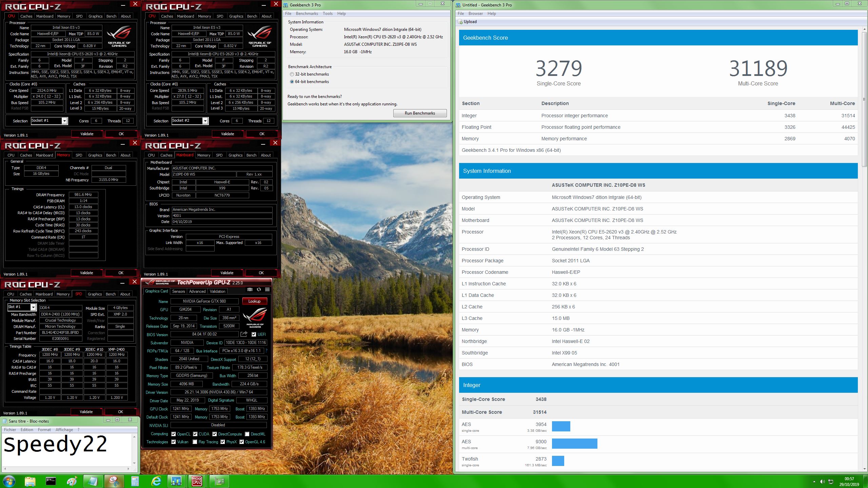Click the GPU-Z screenshot camera icon
The image size is (868, 488).
click(x=250, y=289)
